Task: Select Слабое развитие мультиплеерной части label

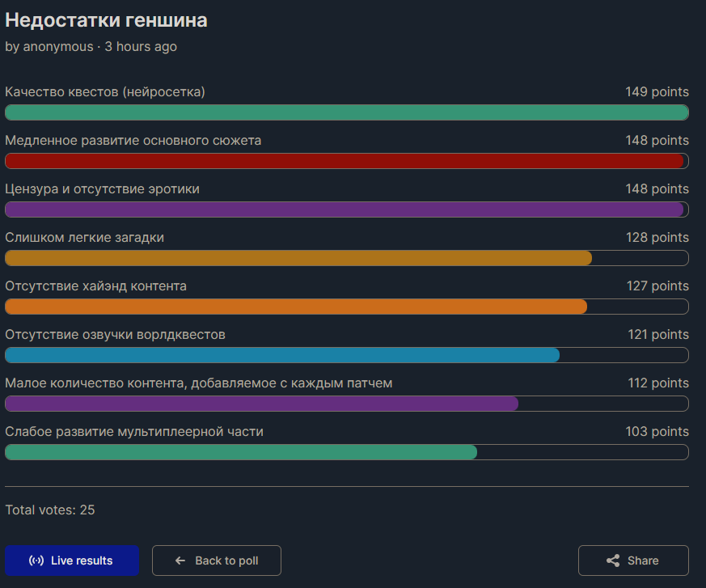Action: (x=134, y=432)
